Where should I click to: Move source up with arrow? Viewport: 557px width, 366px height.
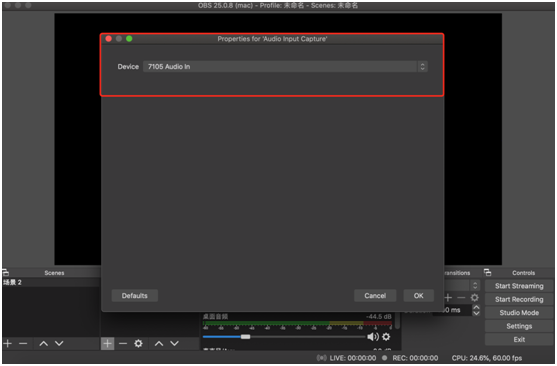(x=159, y=344)
